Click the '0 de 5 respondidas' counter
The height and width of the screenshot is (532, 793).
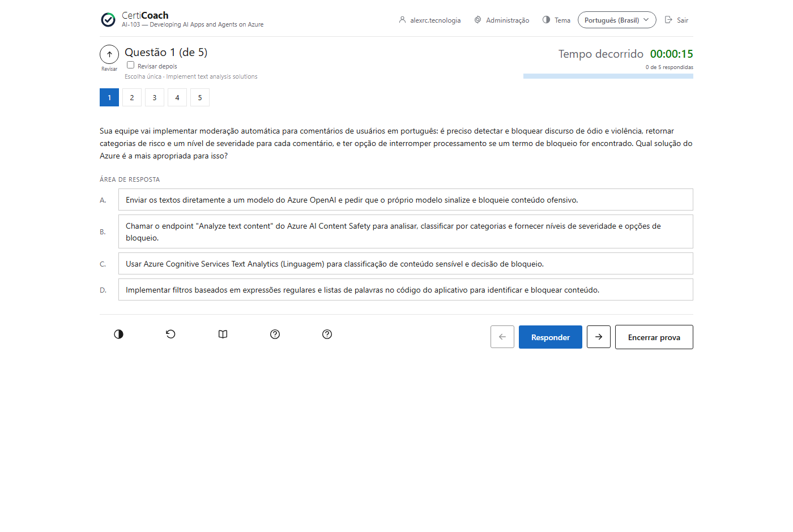tap(670, 67)
